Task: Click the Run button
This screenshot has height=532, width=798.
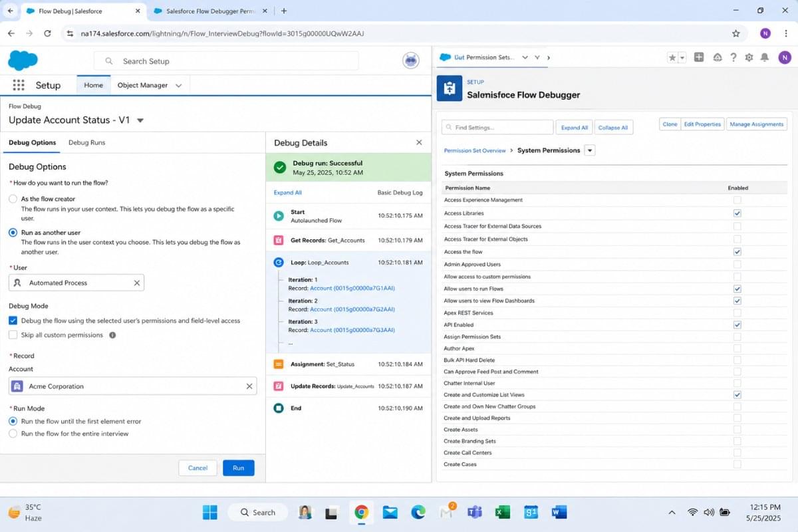Action: [x=238, y=467]
